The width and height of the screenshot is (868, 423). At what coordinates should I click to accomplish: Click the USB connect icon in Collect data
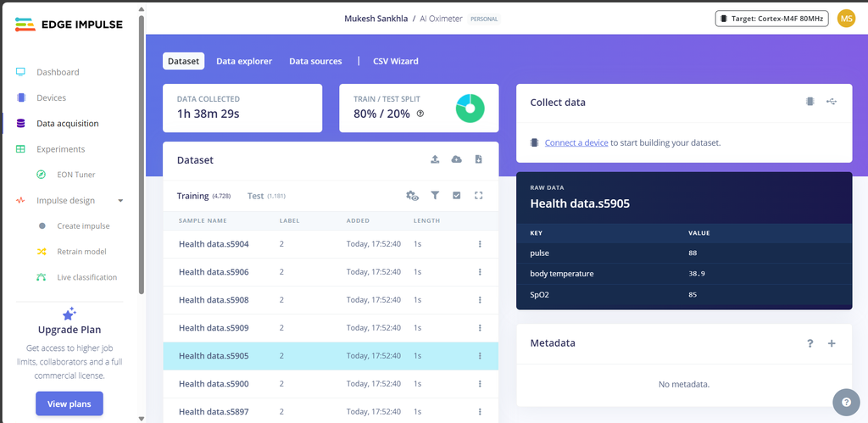832,102
